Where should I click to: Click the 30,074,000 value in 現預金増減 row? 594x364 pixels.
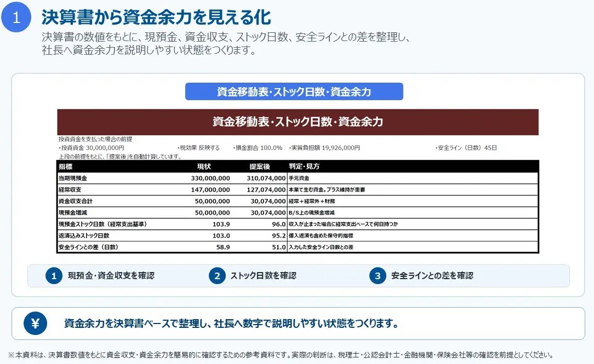pyautogui.click(x=268, y=212)
